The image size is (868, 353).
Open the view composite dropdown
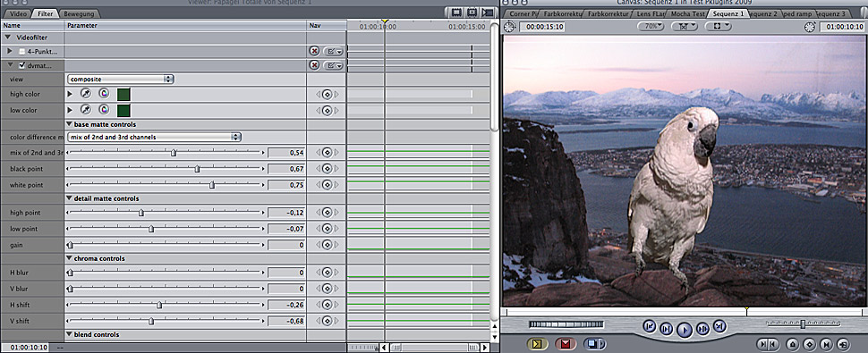pos(120,79)
